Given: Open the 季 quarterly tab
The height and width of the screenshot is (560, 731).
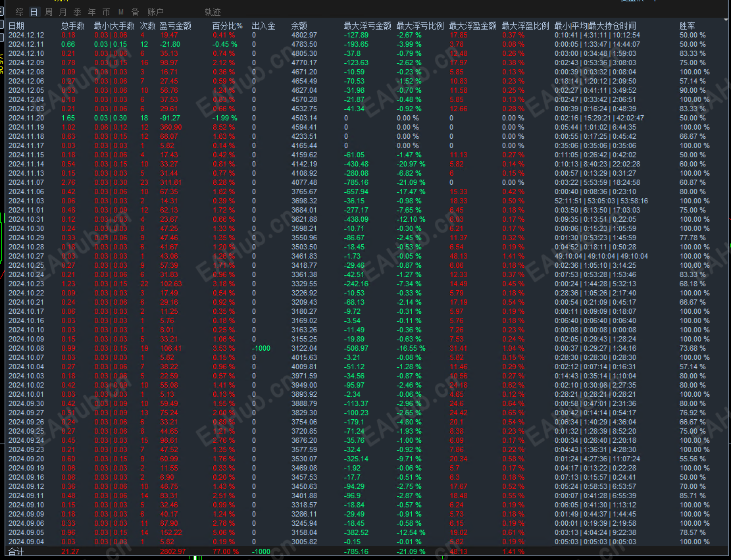Looking at the screenshot, I should pyautogui.click(x=78, y=12).
